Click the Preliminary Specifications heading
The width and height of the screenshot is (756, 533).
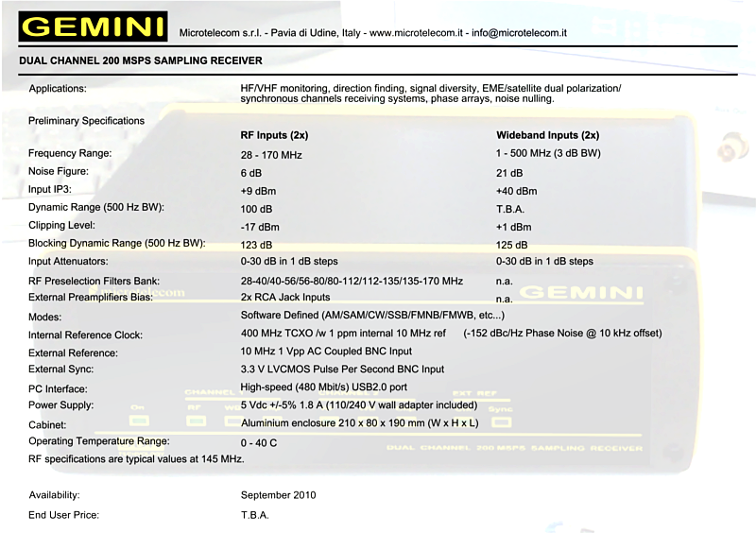(x=86, y=121)
